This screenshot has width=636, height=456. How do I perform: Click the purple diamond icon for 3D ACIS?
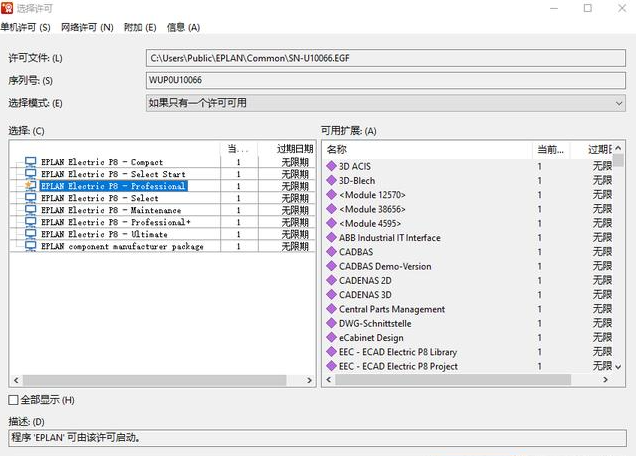pos(331,166)
